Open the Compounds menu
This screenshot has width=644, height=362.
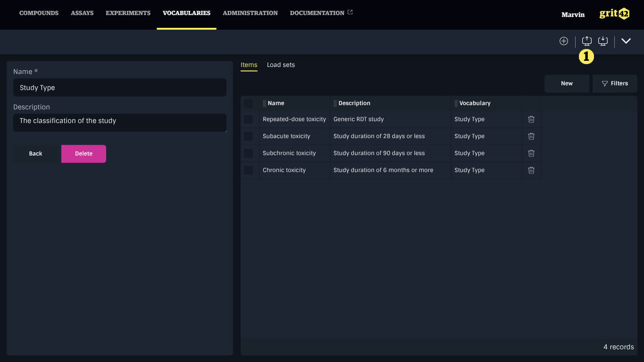(x=39, y=13)
